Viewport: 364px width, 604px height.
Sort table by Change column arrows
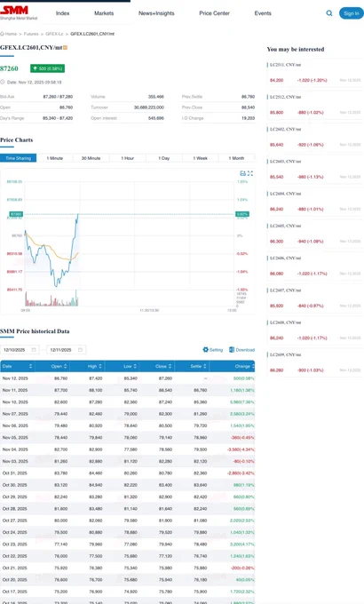click(x=253, y=366)
